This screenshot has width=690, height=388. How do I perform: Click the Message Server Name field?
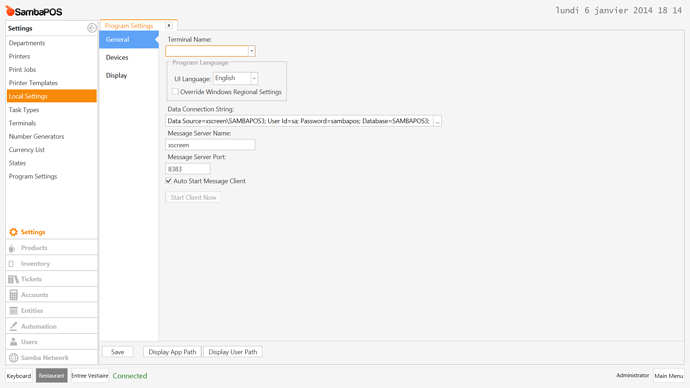(x=210, y=145)
